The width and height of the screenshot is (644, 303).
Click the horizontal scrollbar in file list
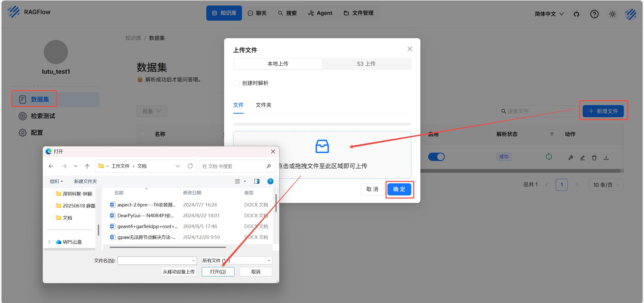click(x=168, y=247)
